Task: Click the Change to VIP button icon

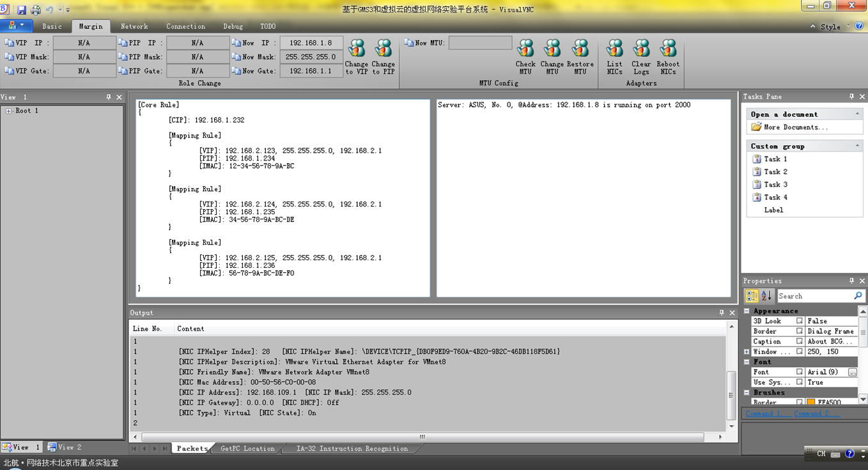Action: tap(357, 49)
